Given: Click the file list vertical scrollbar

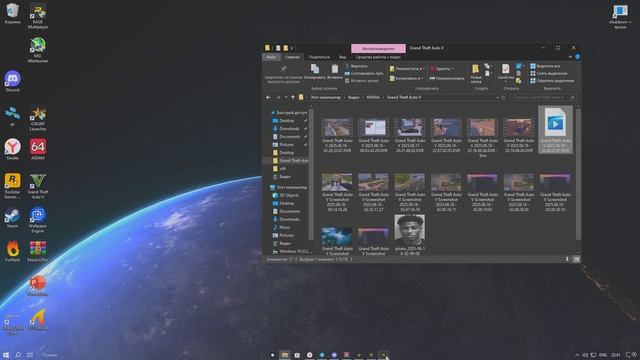Looking at the screenshot, I should [x=578, y=173].
